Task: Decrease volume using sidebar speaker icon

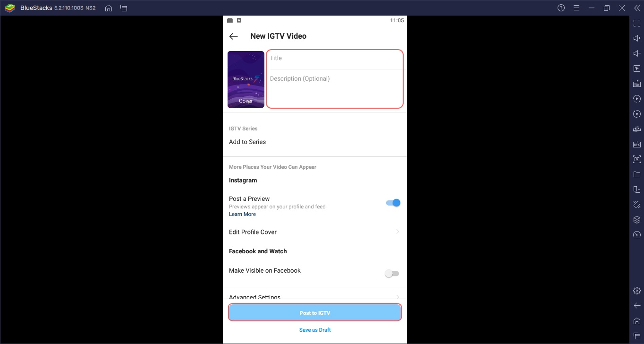Action: (637, 53)
